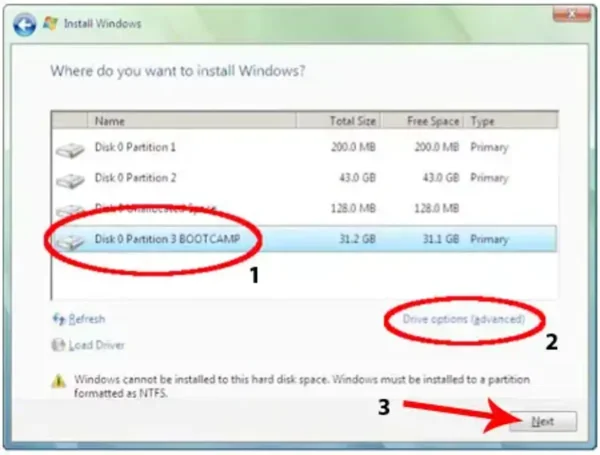Select row Disk 0 Partition 2

[304, 178]
